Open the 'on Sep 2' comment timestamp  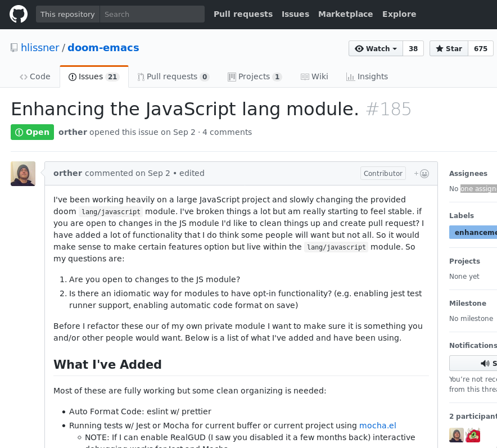point(153,173)
